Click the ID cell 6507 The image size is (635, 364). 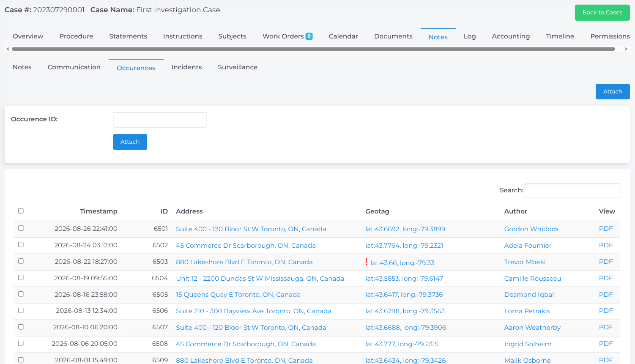[x=160, y=327]
